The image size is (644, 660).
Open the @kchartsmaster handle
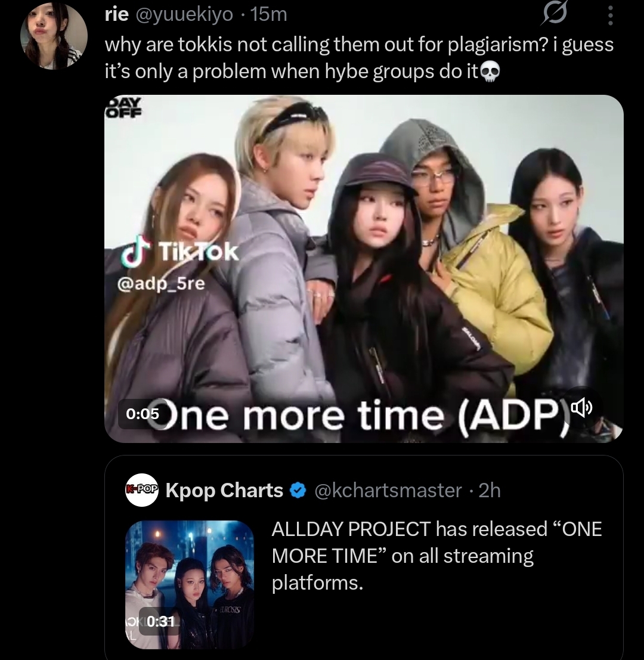pyautogui.click(x=388, y=490)
